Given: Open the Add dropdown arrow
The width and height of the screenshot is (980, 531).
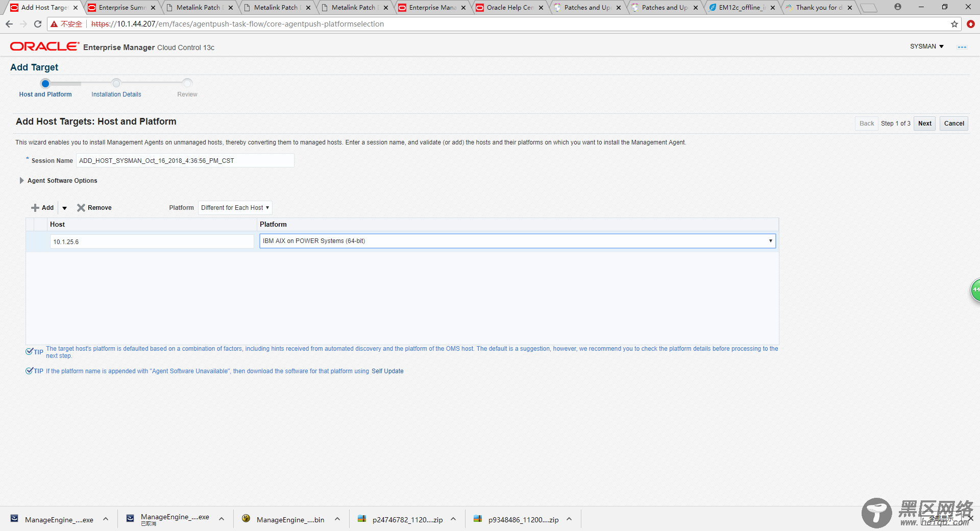Looking at the screenshot, I should [64, 208].
